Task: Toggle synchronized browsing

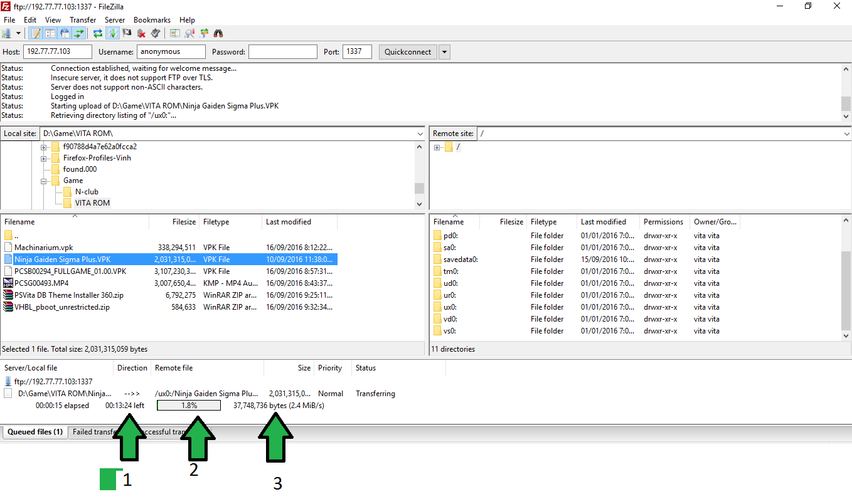Action: click(x=204, y=33)
